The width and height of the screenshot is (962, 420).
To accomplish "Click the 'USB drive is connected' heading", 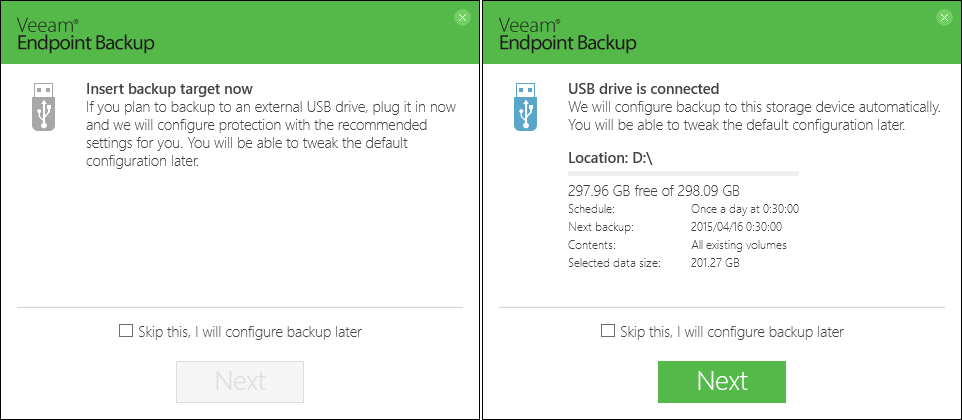I will point(644,89).
